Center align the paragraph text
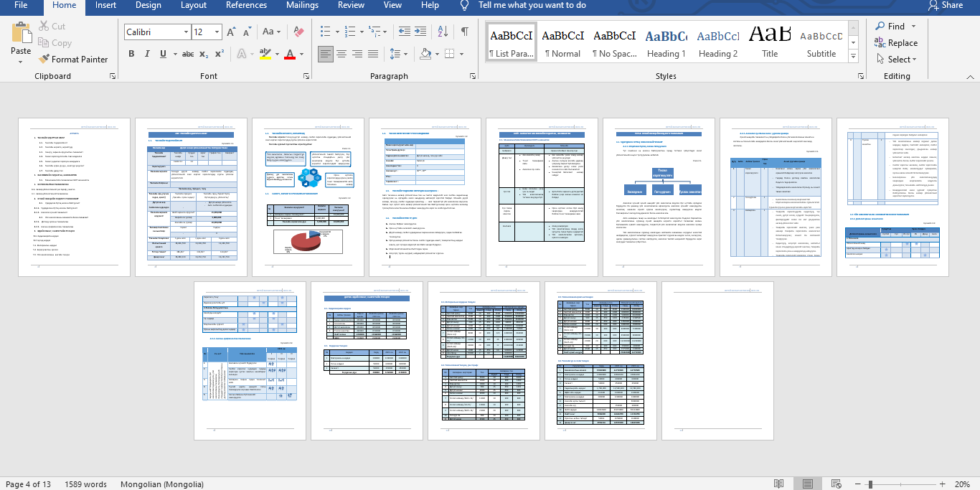Viewport: 980px width, 490px height. click(x=342, y=54)
